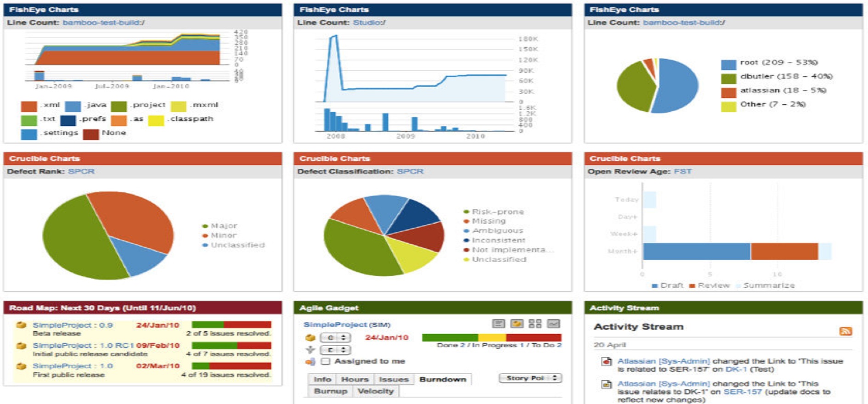Open the Issues tab
Screen dimensions: 868x404
[394, 379]
